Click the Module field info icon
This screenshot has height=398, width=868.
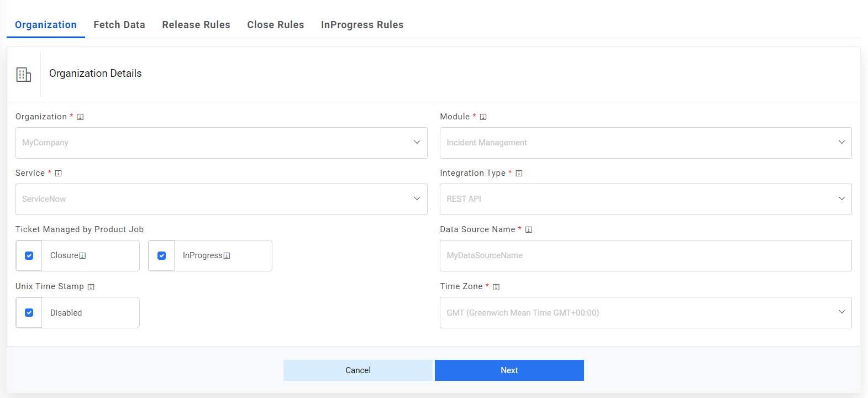pos(483,117)
